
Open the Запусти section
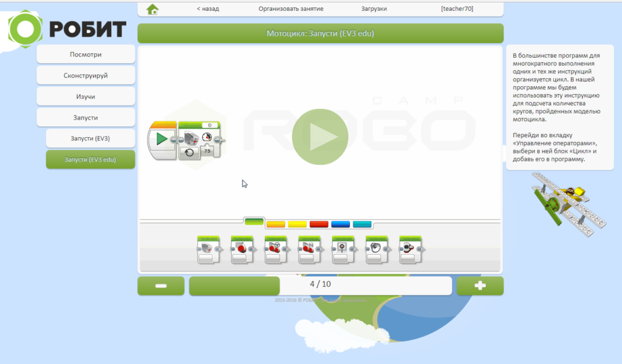[x=86, y=118]
